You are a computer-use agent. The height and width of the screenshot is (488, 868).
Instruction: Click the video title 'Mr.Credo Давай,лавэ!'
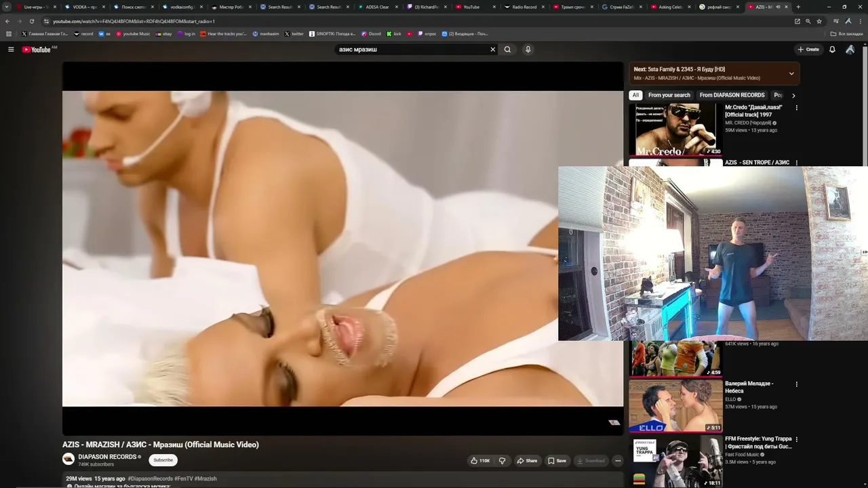click(753, 111)
